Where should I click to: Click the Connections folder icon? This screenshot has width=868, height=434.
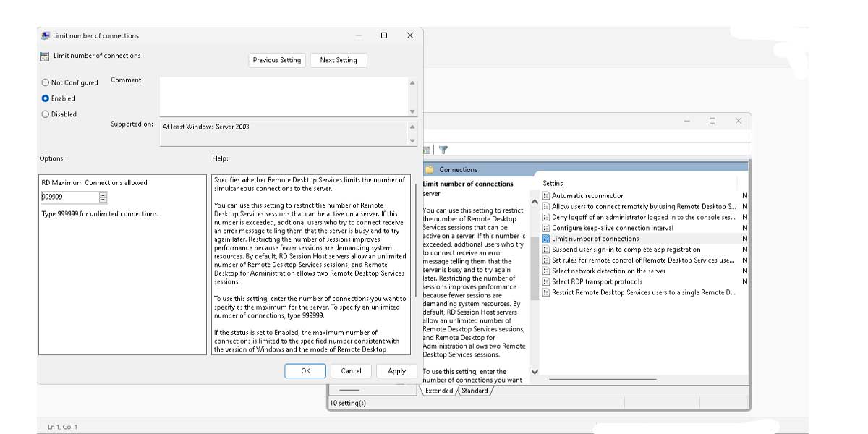pos(429,169)
